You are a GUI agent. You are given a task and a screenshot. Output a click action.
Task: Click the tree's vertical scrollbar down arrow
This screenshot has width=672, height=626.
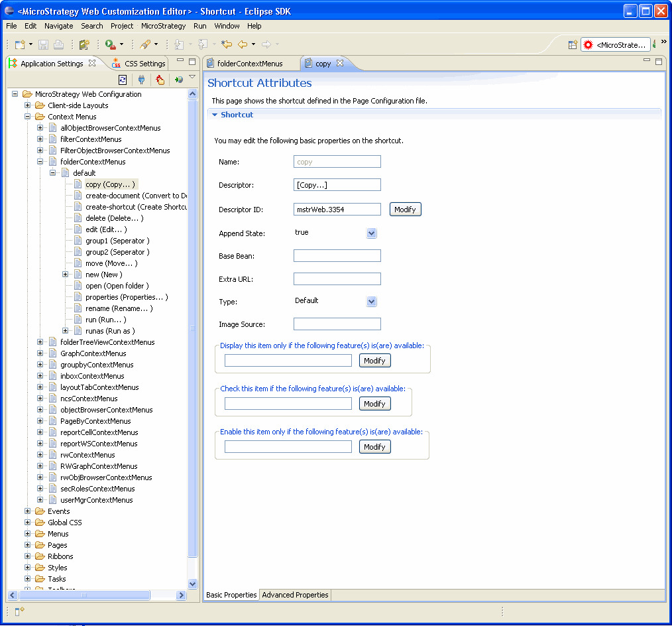click(x=192, y=584)
